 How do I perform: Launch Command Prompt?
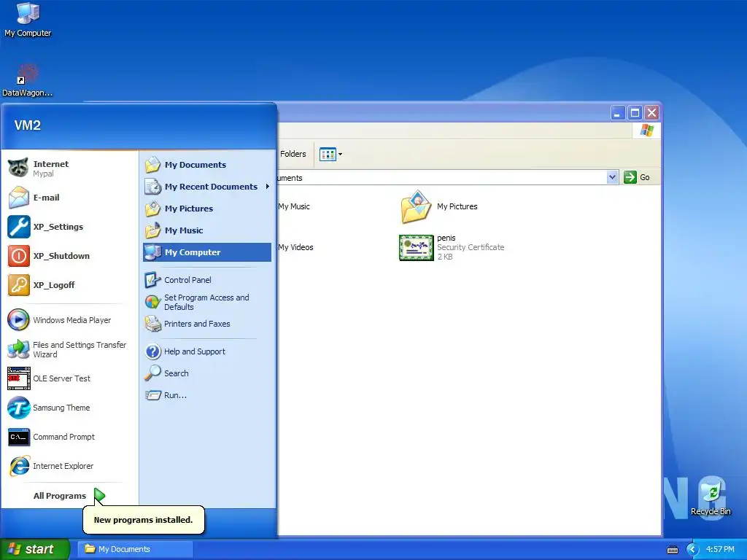pyautogui.click(x=70, y=437)
